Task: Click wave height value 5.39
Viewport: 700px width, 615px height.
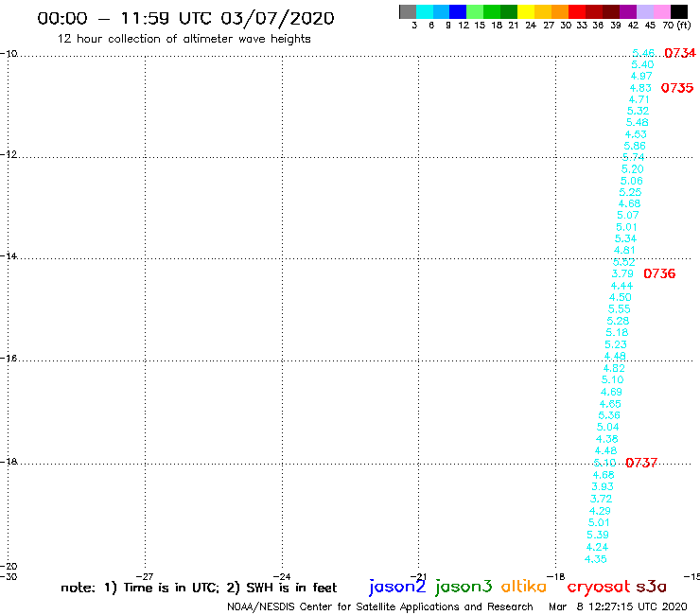Action: (597, 536)
